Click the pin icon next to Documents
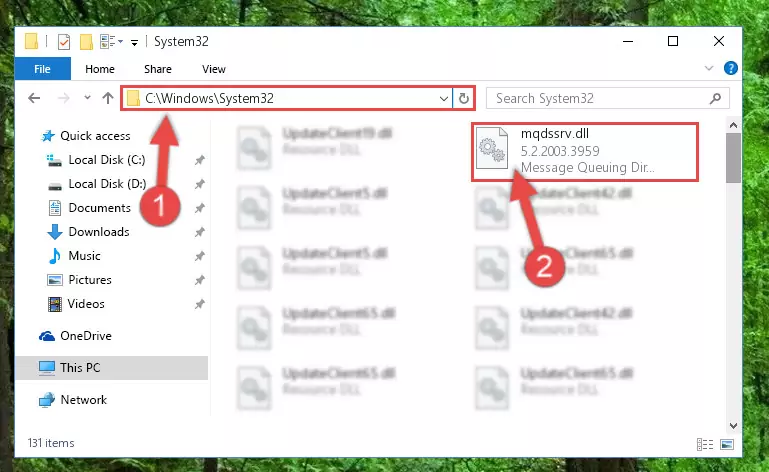769x472 pixels. click(200, 208)
